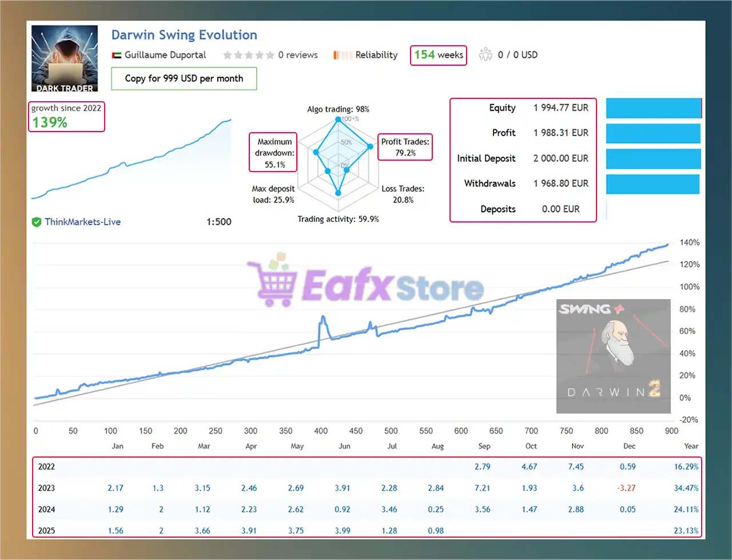The height and width of the screenshot is (560, 732).
Task: Click the 2024 yearly total 24.11%
Action: click(686, 510)
